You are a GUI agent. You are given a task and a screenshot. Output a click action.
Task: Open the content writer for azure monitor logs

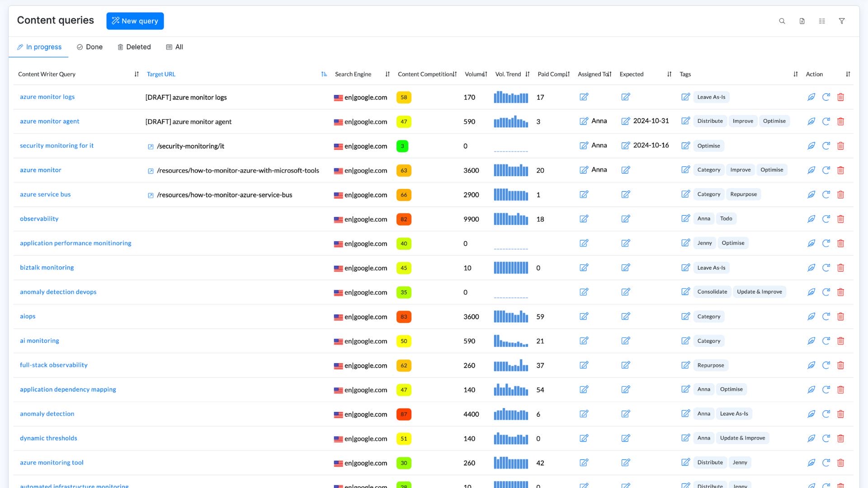[x=811, y=97]
